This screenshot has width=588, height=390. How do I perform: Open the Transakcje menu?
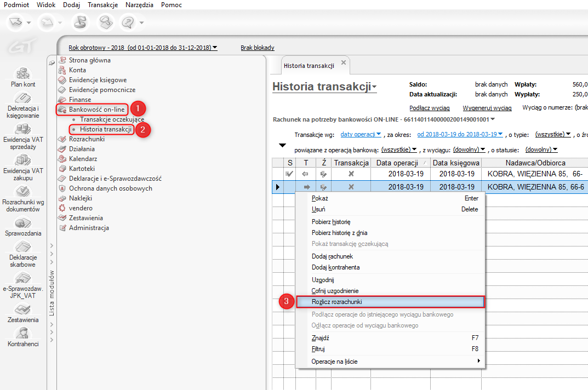click(102, 5)
